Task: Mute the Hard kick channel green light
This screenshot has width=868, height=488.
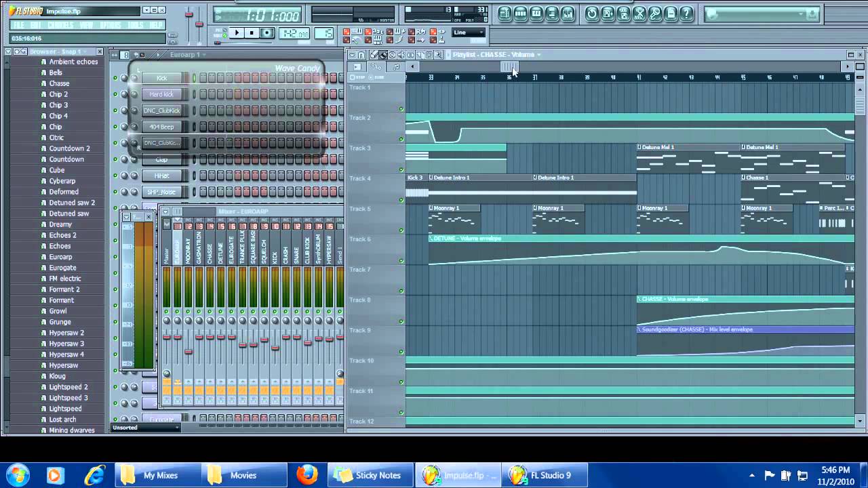Action: click(115, 94)
